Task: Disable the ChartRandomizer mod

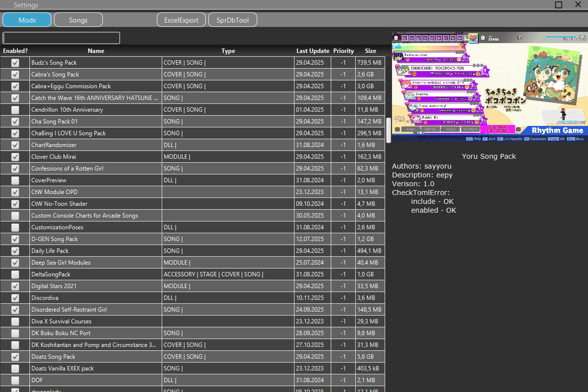Action: (x=15, y=145)
